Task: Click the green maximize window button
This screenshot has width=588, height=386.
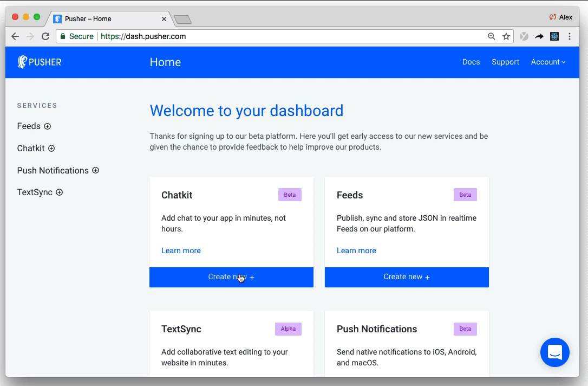Action: tap(37, 17)
